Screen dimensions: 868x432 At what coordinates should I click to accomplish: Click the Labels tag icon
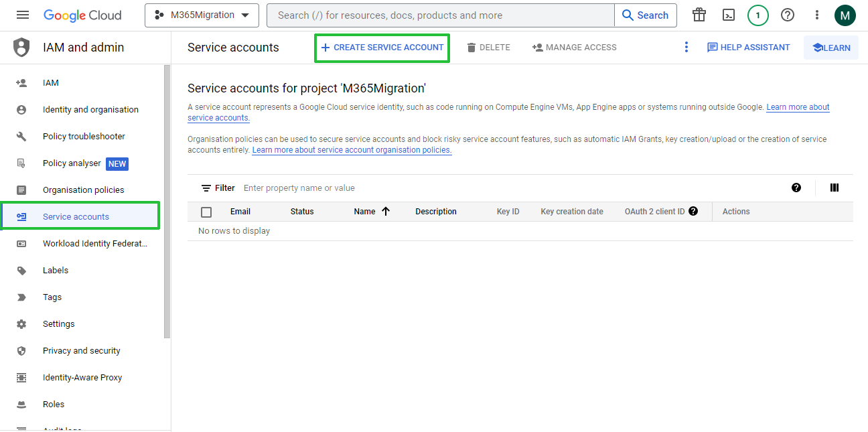point(21,271)
